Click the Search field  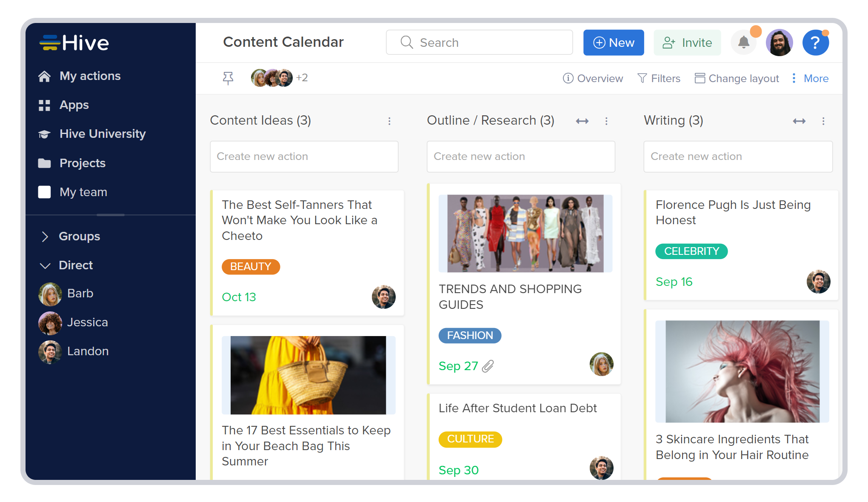pos(479,43)
